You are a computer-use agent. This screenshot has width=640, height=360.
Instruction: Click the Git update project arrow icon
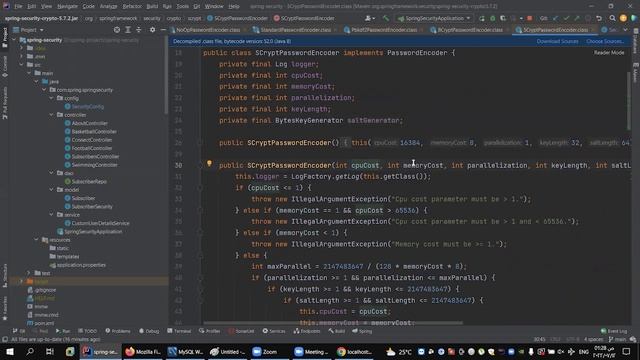[555, 18]
